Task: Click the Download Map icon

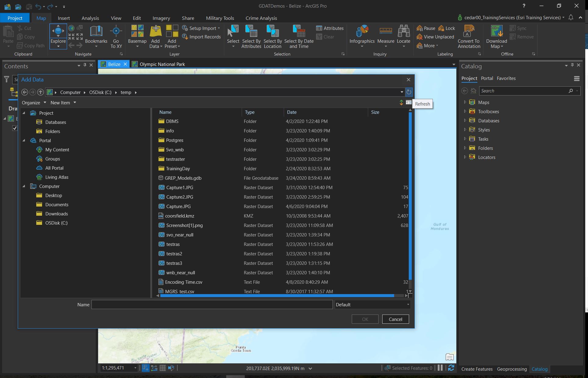Action: [496, 31]
